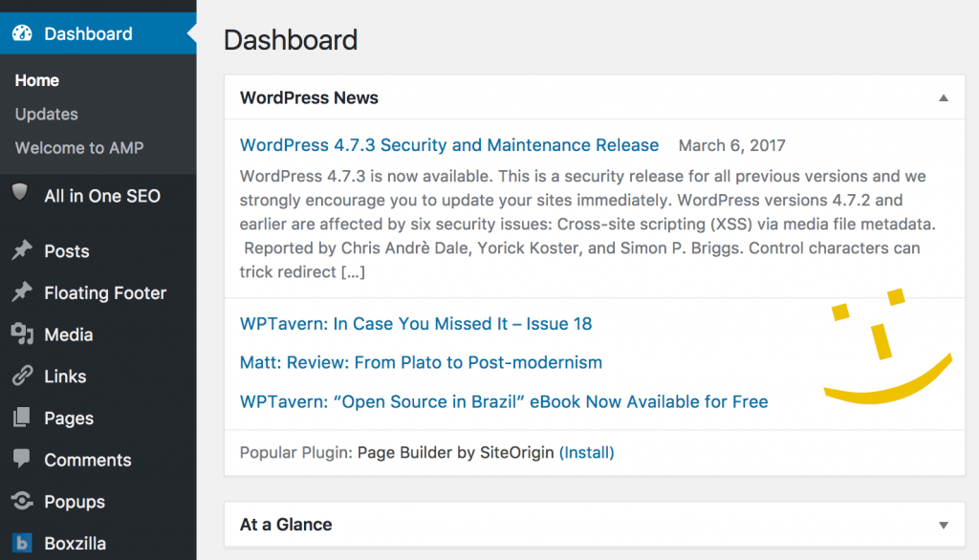Click the Dashboard gauge icon in sidebar
This screenshot has height=560, width=979.
click(23, 33)
